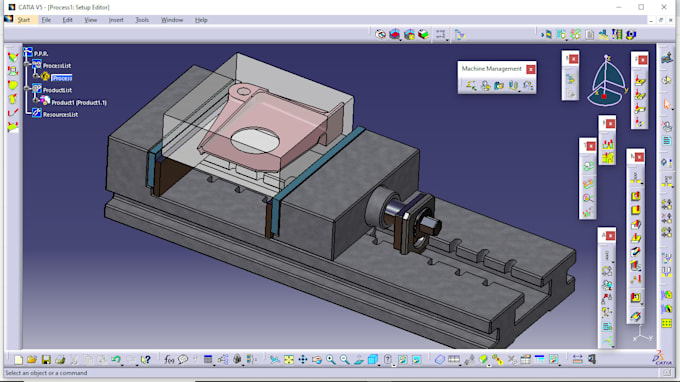Image resolution: width=680 pixels, height=382 pixels.
Task: Click the Fit All In icon
Action: (289, 359)
